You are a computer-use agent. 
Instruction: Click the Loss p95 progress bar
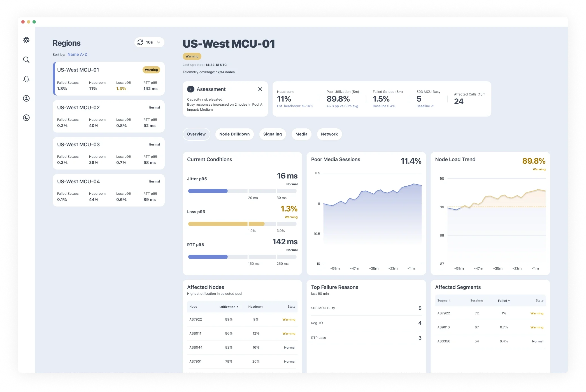click(242, 224)
